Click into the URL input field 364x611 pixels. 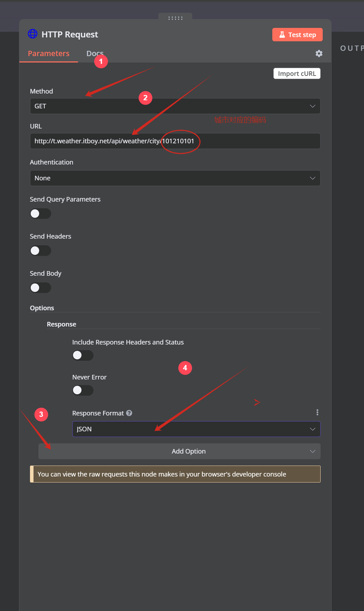coord(247,141)
